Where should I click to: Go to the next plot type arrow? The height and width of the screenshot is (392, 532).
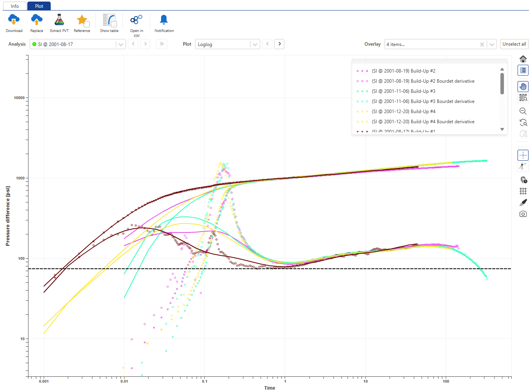click(279, 44)
